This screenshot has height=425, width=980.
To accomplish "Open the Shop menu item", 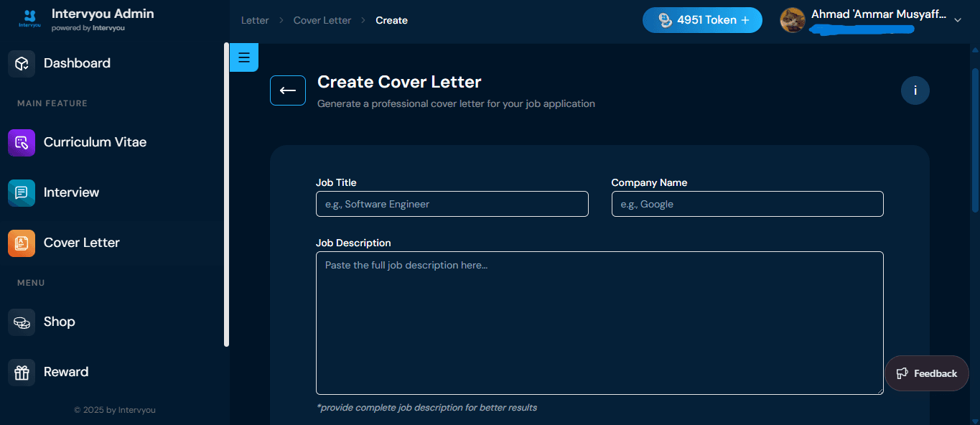I will click(x=115, y=322).
